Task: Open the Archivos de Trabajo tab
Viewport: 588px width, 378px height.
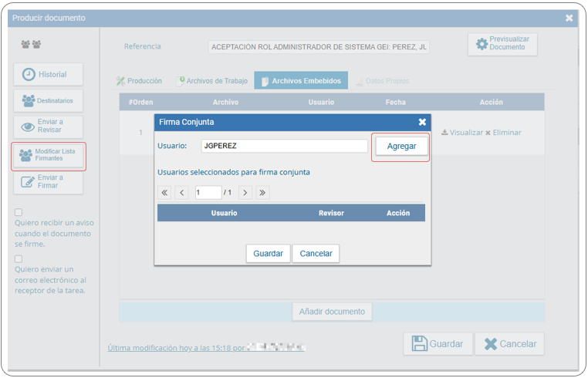Action: coord(212,81)
